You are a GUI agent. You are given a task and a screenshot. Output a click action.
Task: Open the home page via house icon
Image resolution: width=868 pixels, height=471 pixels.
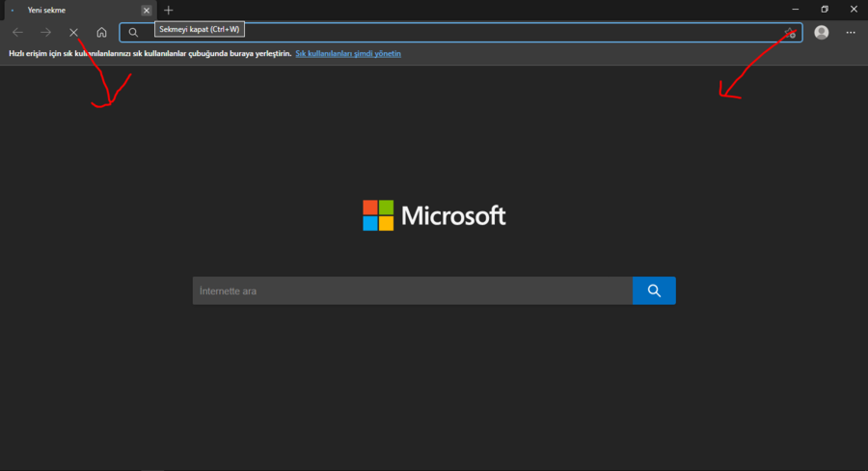click(101, 32)
